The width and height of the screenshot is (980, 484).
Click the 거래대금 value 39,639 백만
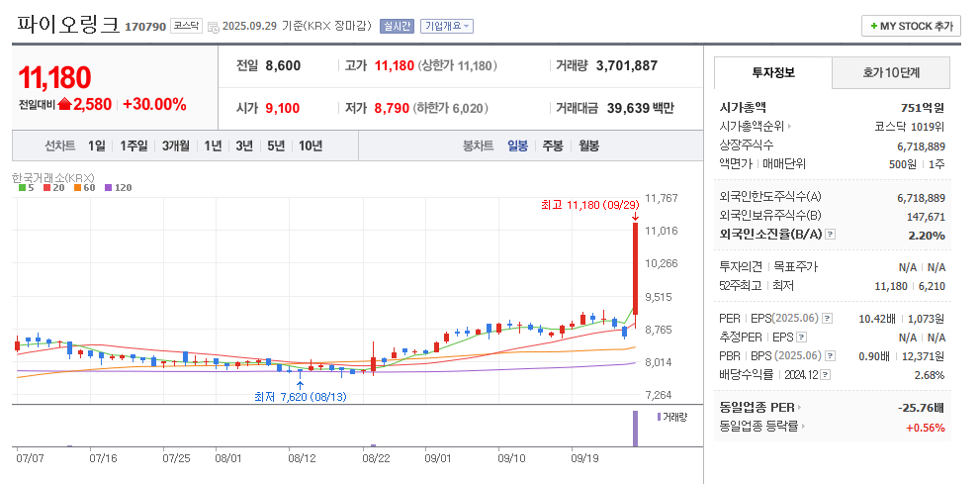coord(641,108)
